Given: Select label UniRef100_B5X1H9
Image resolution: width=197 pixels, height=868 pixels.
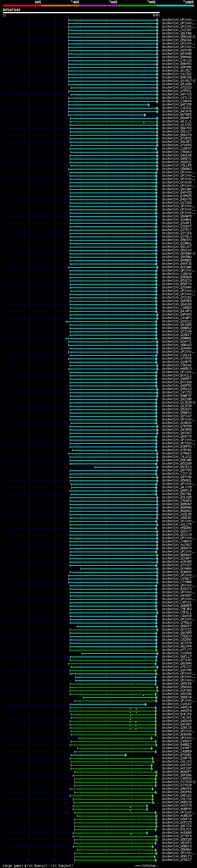Looking at the screenshot, I should point(177,464).
